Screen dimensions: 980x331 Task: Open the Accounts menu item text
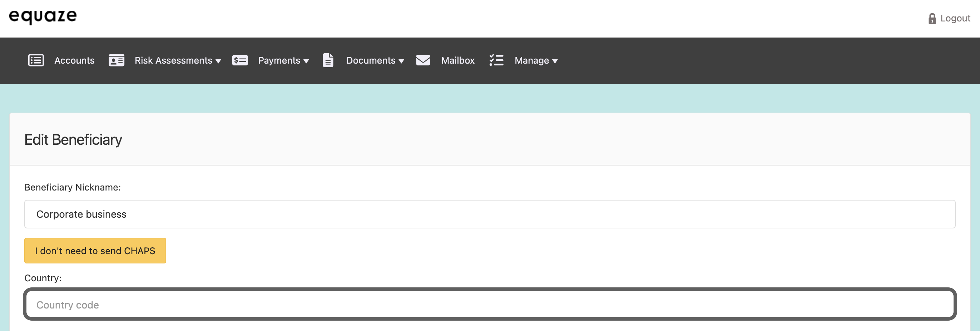tap(75, 60)
